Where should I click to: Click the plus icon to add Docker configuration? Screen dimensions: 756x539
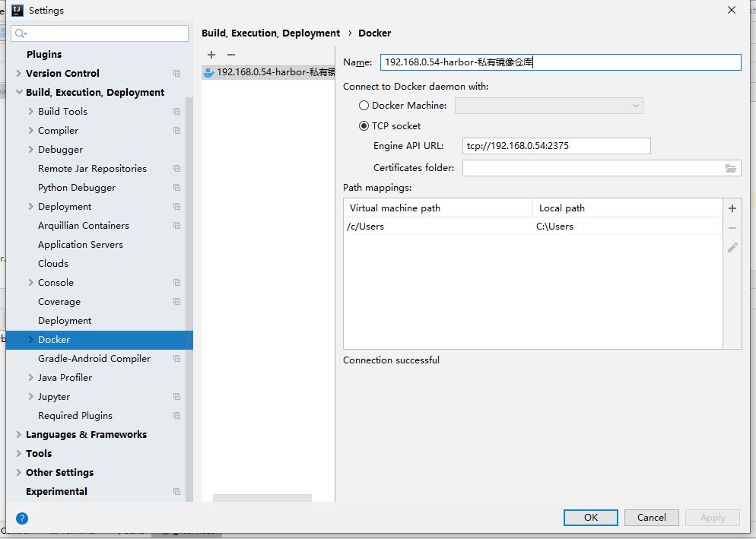coord(211,55)
